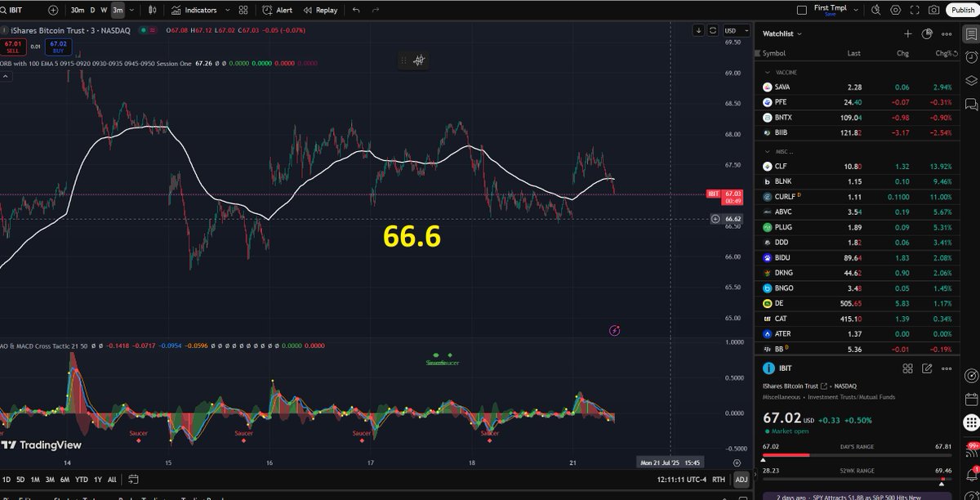Open the SPY Attracts news headline
This screenshot has height=500, width=980.
(x=857, y=495)
